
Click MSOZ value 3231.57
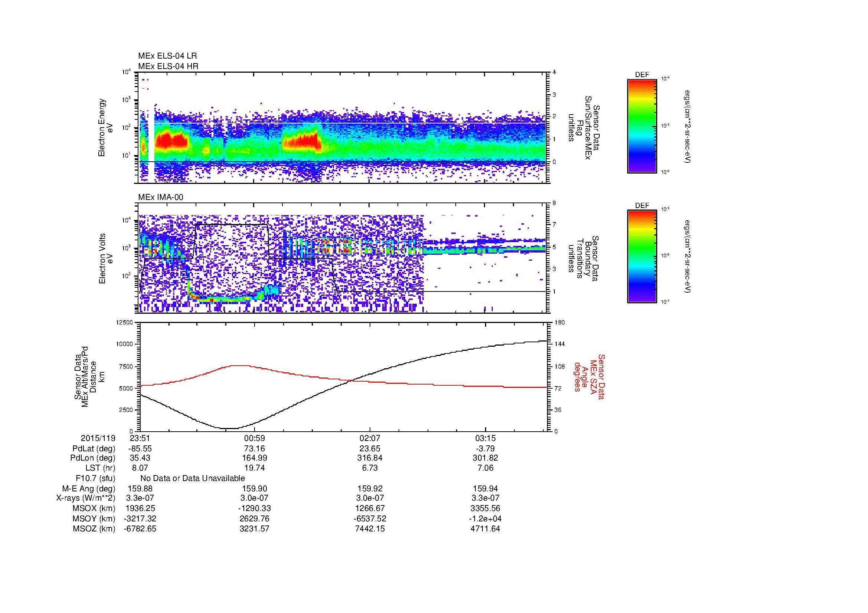(255, 529)
